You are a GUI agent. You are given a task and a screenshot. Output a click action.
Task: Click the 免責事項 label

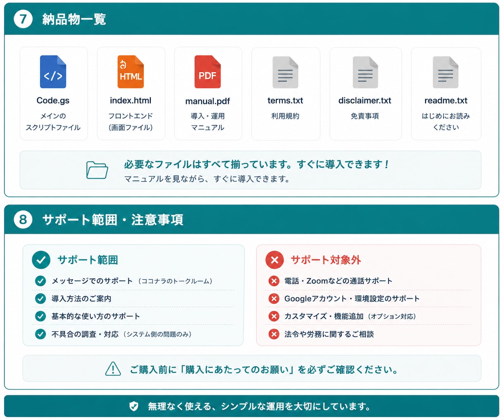coord(365,116)
